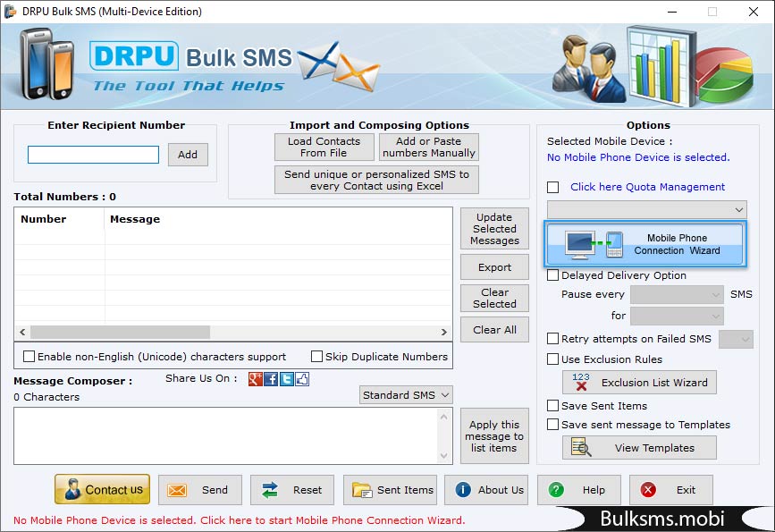Click Send with envelope icon
Screen dimensions: 775x532
[200, 490]
